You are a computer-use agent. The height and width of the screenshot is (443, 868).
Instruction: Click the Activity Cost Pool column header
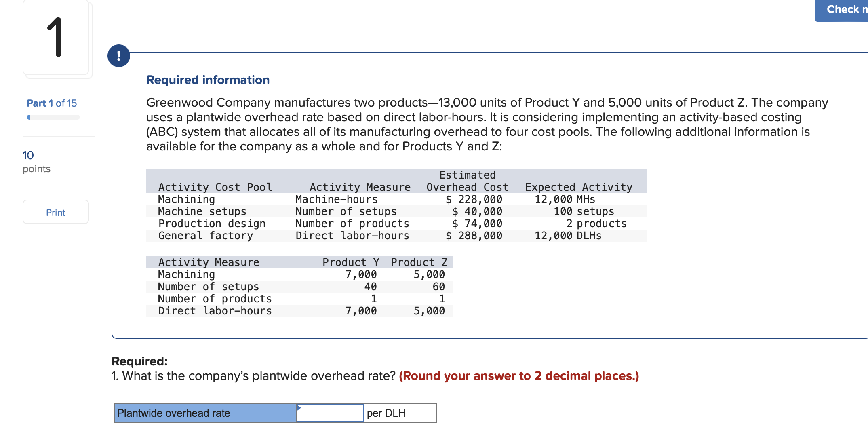[215, 187]
